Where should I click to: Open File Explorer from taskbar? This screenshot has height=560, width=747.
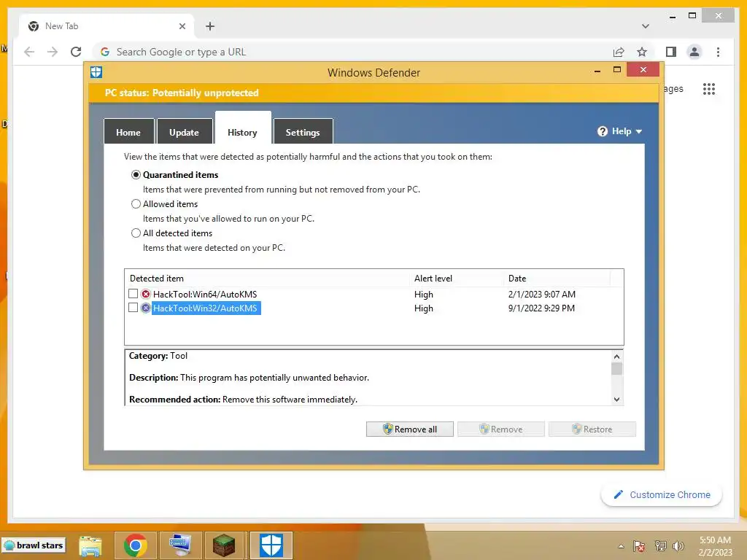coord(90,545)
